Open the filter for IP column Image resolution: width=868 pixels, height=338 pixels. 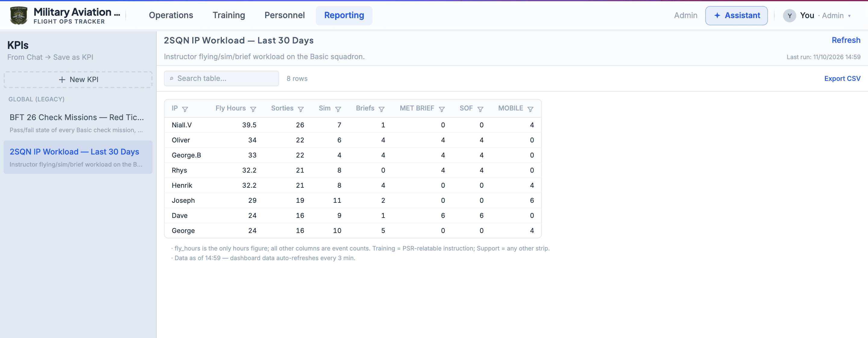185,109
